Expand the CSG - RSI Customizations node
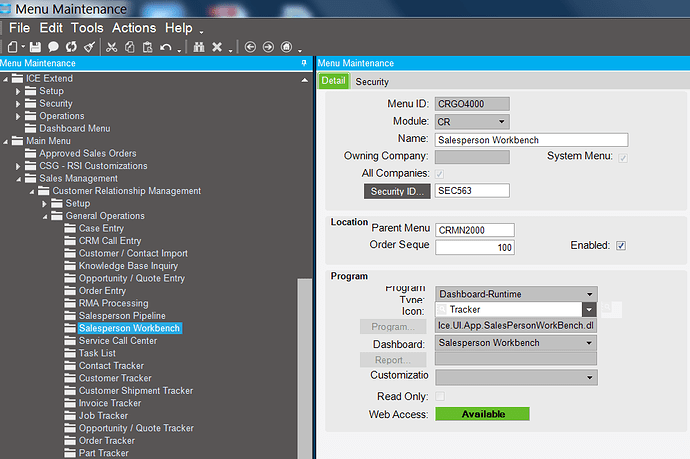690x459 pixels. (18, 166)
